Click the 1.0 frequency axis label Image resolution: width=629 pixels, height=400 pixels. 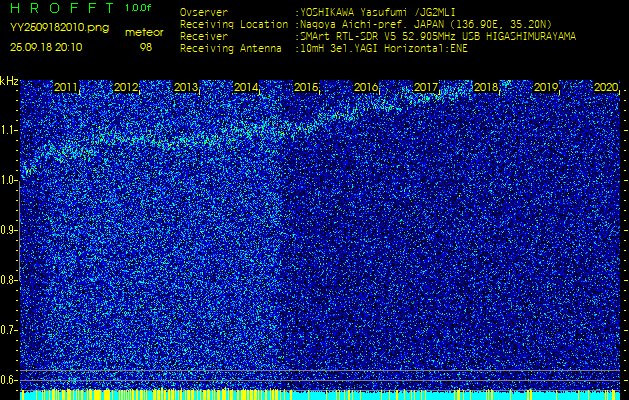pos(9,181)
